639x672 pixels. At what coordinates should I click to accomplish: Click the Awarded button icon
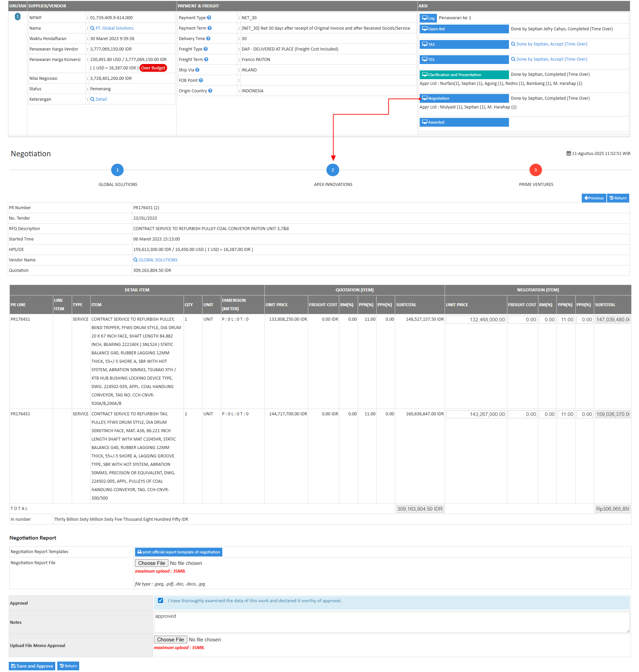[425, 122]
